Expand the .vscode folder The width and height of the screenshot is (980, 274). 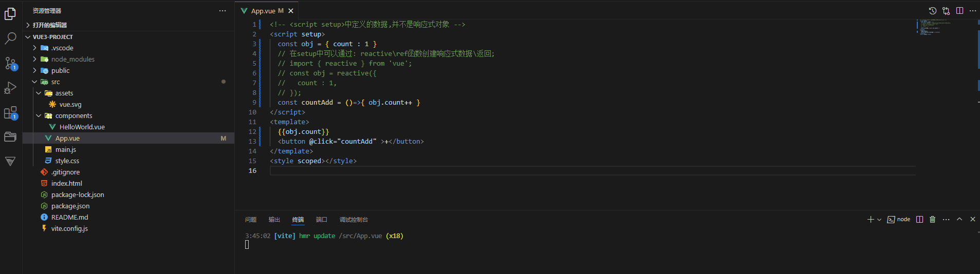coord(128,48)
